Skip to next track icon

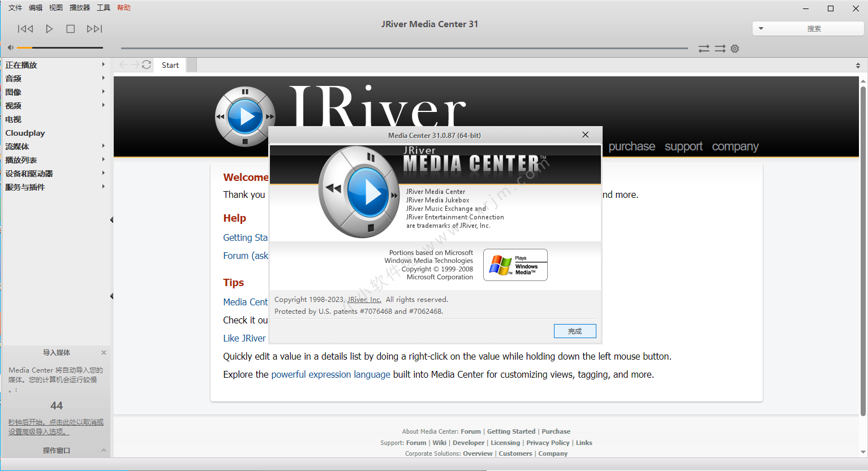coord(94,28)
